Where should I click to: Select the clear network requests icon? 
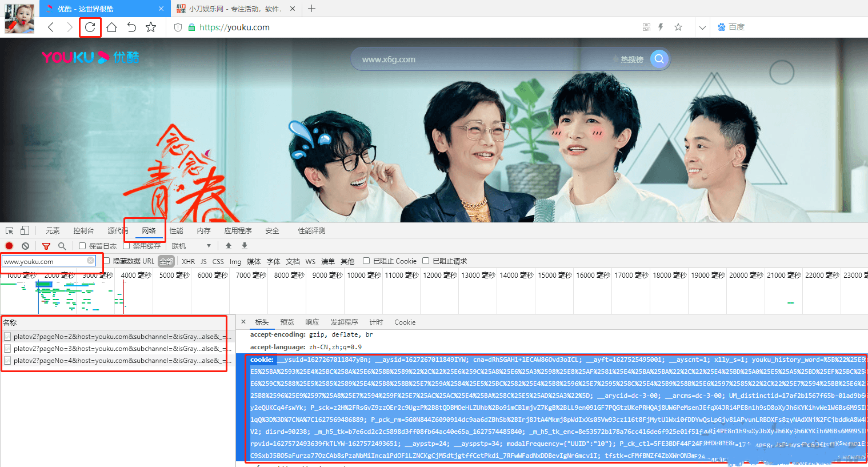pos(25,246)
